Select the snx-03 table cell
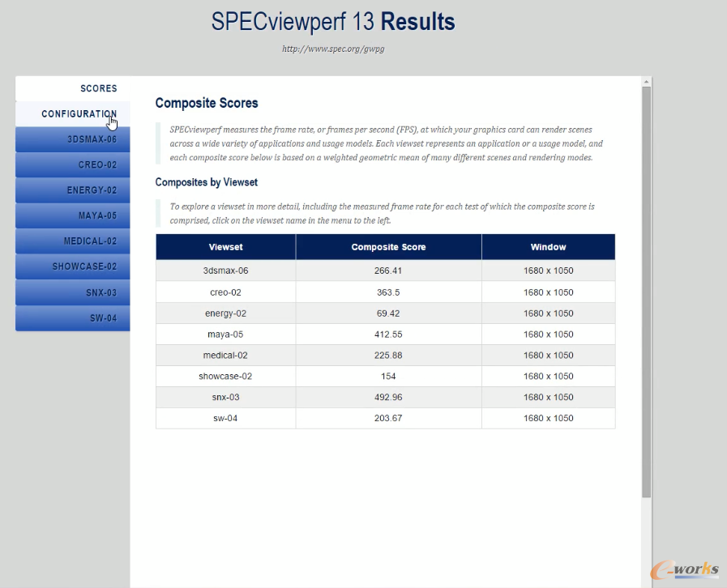Image resolution: width=727 pixels, height=588 pixels. coord(226,397)
